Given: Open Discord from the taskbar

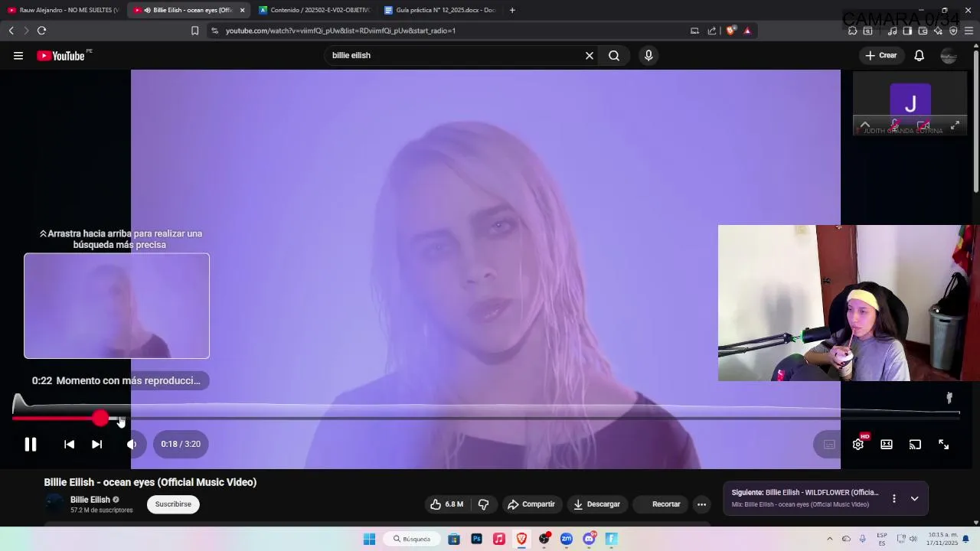Looking at the screenshot, I should (x=589, y=539).
